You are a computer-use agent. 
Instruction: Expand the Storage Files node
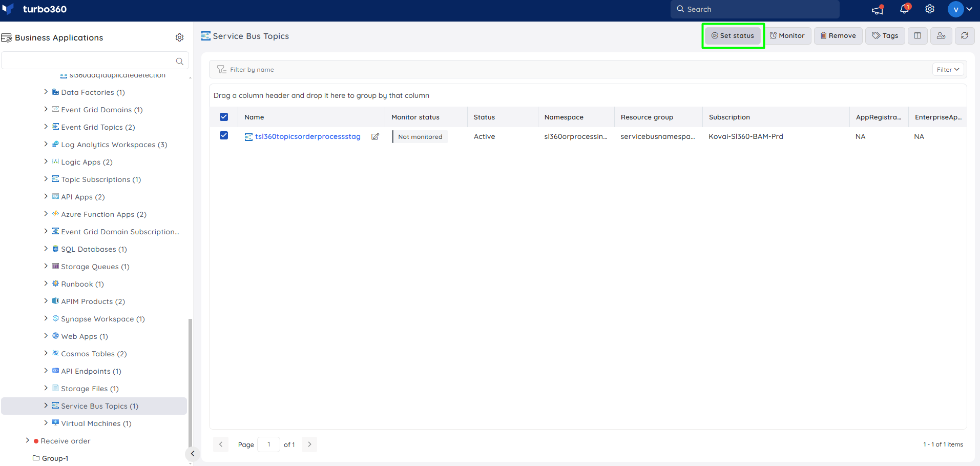[46, 388]
